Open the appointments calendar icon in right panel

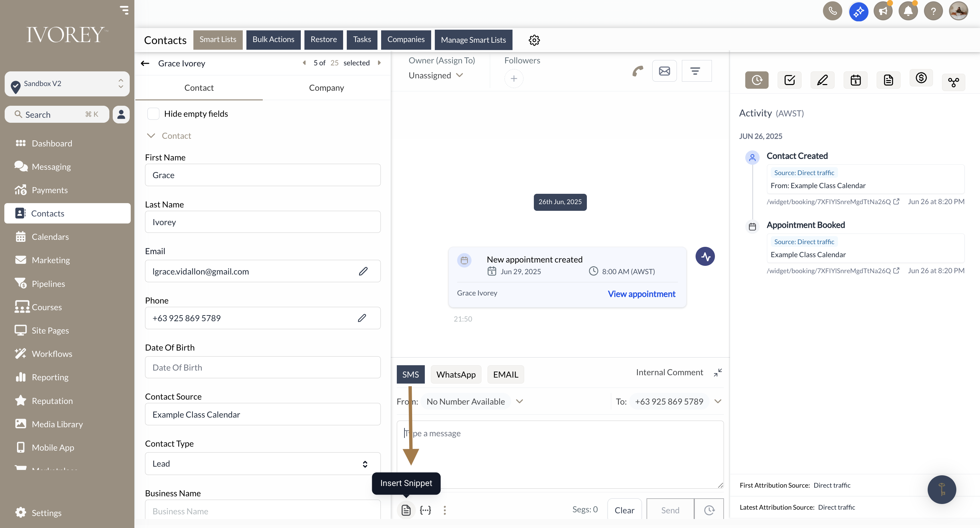point(855,80)
